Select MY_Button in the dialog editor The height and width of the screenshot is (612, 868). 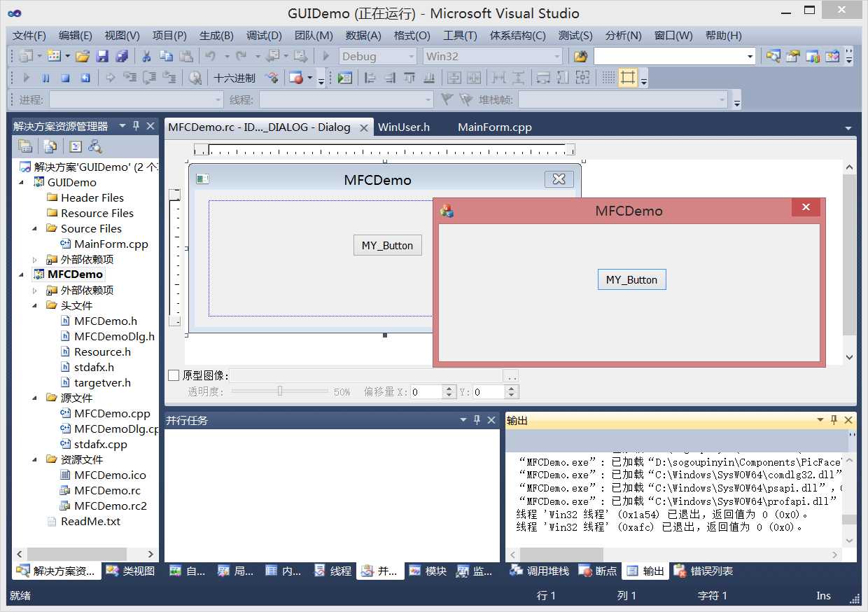point(387,245)
